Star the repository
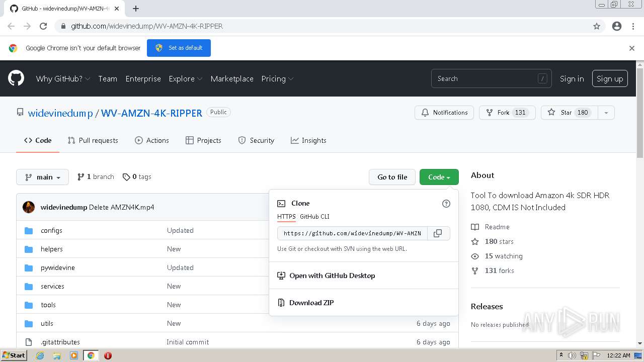Screen dimensions: 644x362 click(x=570, y=113)
